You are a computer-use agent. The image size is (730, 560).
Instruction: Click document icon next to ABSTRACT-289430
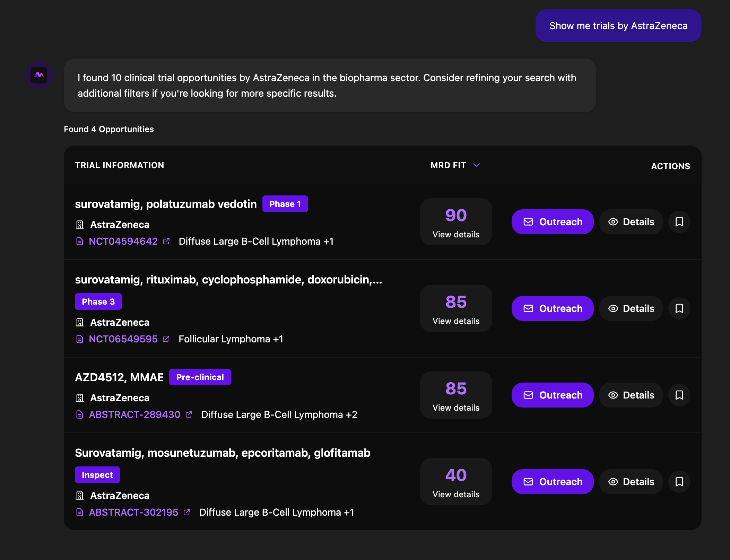click(x=80, y=414)
